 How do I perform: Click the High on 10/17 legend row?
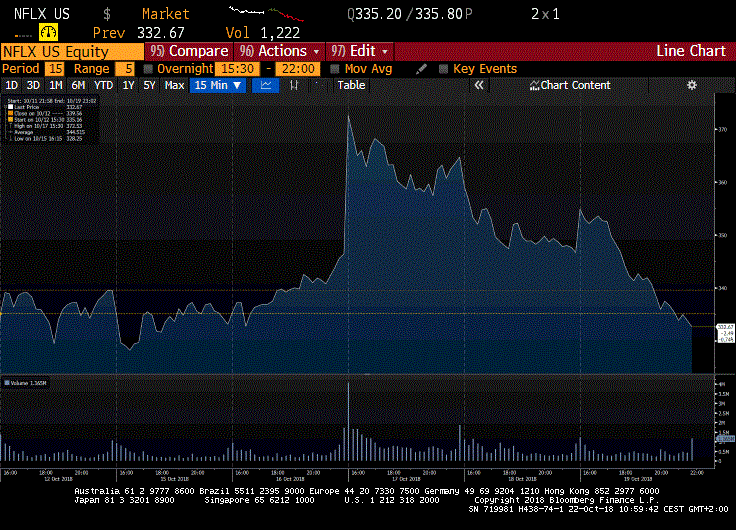point(48,126)
